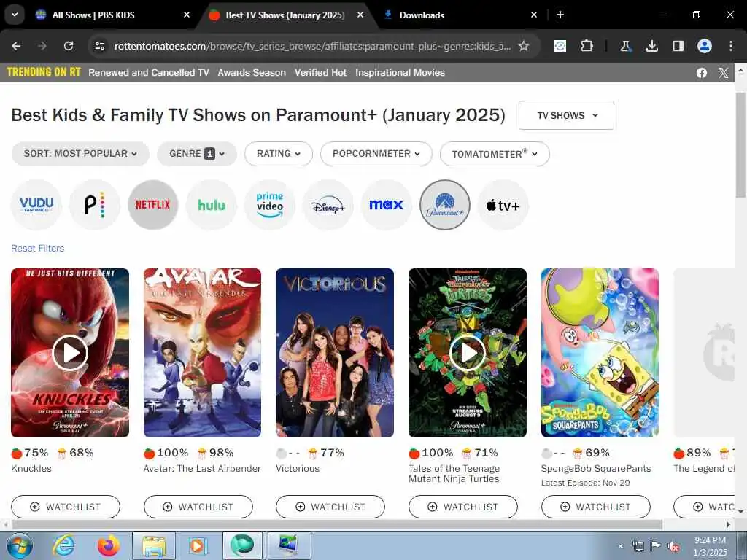
Task: Open the Windows Start button
Action: (20, 545)
